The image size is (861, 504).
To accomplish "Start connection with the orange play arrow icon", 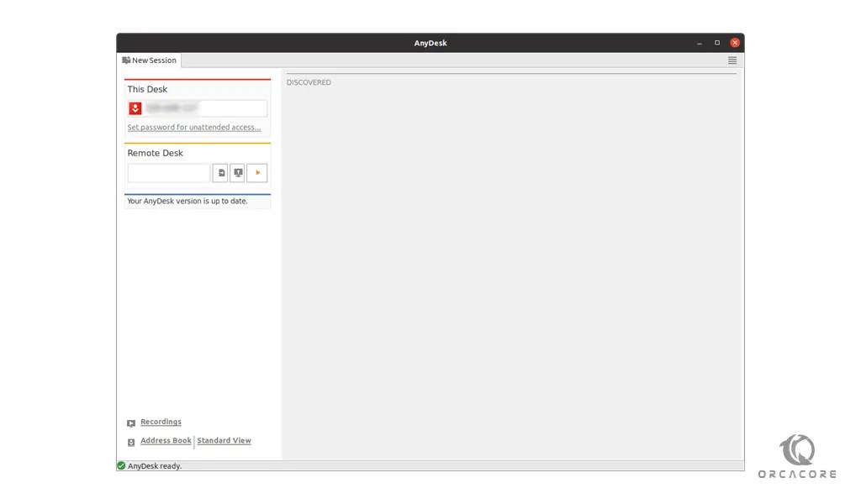I will coord(256,172).
